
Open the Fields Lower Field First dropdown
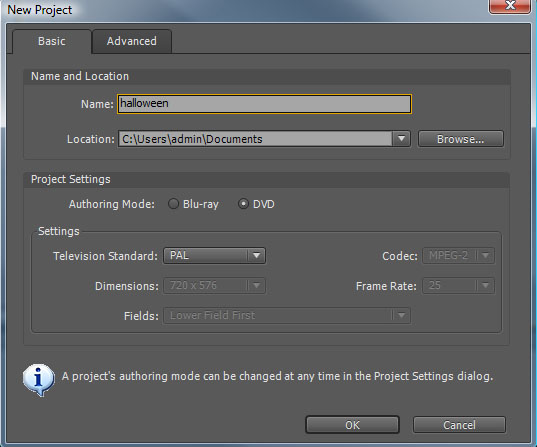287,315
